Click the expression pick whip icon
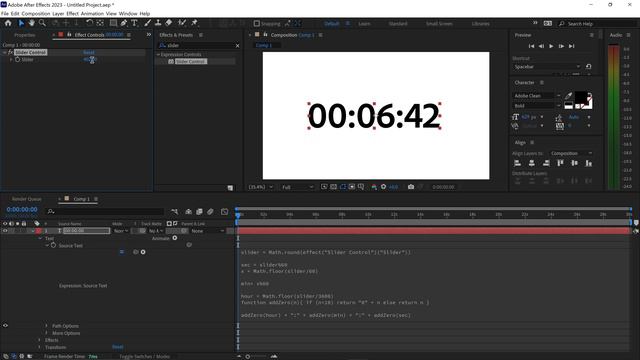The image size is (640, 360). pyautogui.click(x=136, y=252)
